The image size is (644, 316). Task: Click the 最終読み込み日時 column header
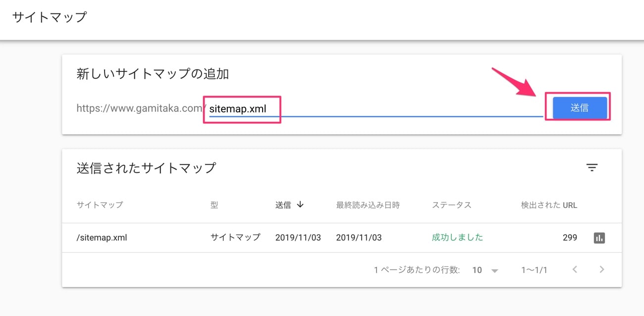coord(368,205)
